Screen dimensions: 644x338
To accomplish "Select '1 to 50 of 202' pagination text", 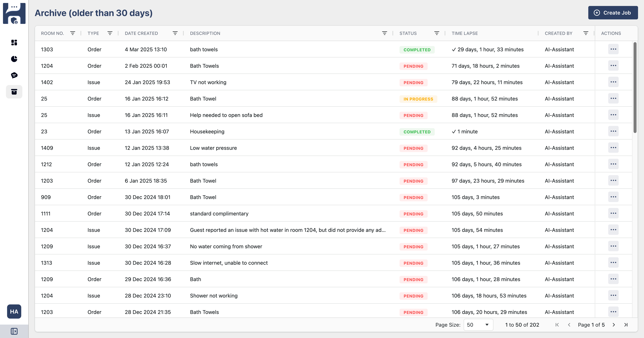I will pyautogui.click(x=522, y=325).
